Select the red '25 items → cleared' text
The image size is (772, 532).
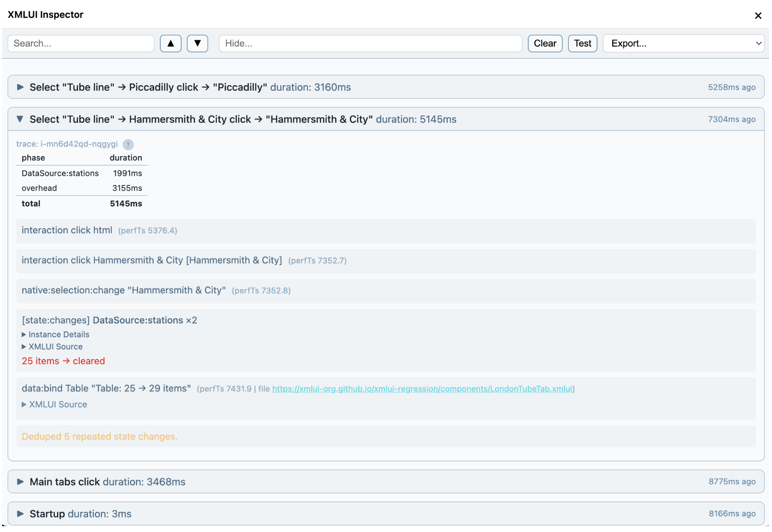pyautogui.click(x=63, y=361)
